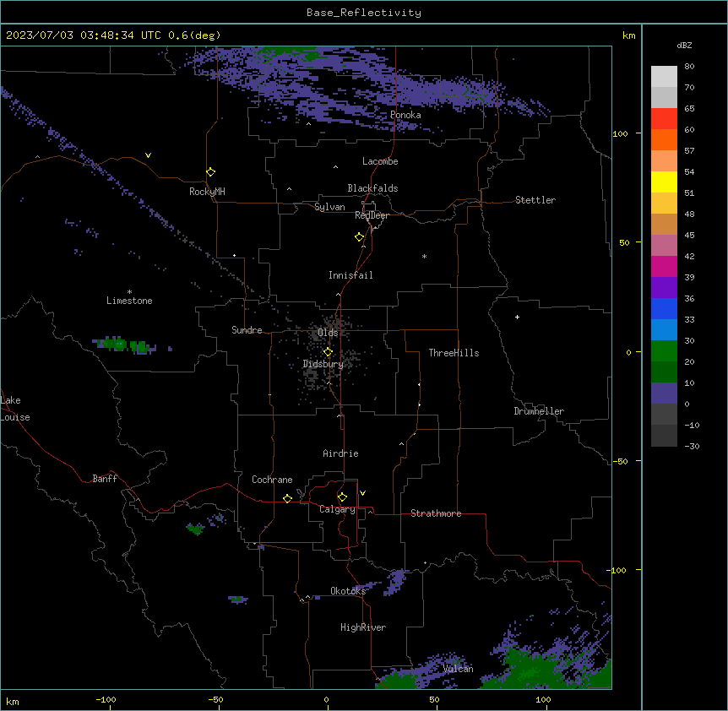Click the white asterisk east of Innisfail

point(424,256)
